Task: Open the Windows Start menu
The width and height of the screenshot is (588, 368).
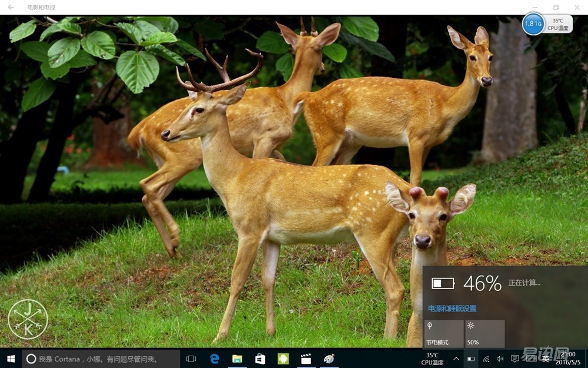Action: coord(11,359)
